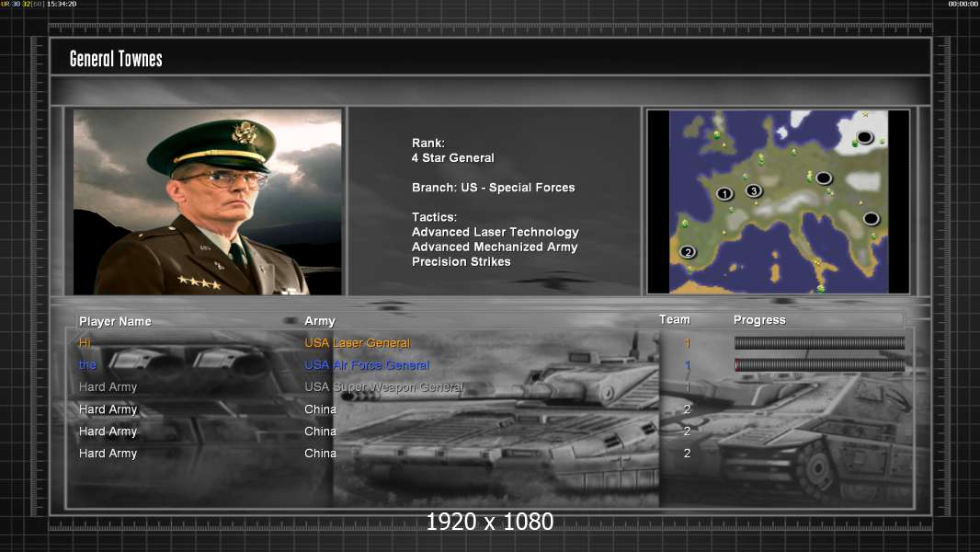Select the player name "the"
The height and width of the screenshot is (552, 980).
point(87,365)
